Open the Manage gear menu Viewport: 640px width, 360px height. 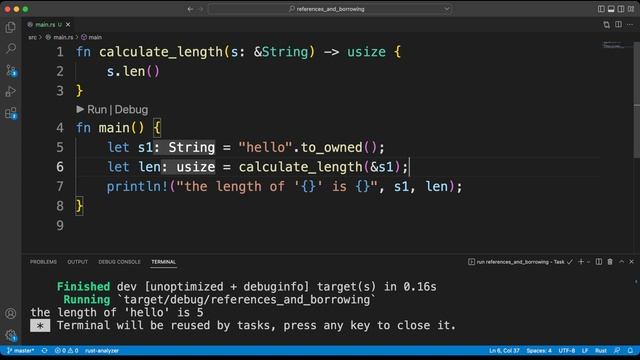(x=11, y=335)
